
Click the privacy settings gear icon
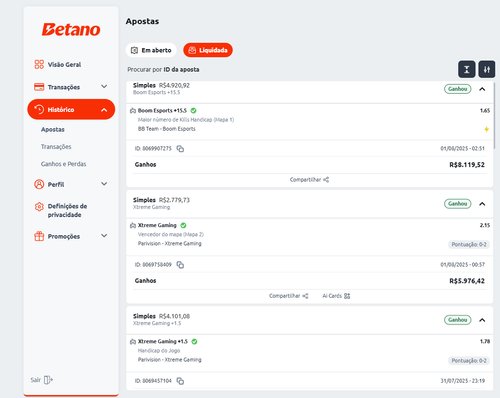(x=39, y=207)
